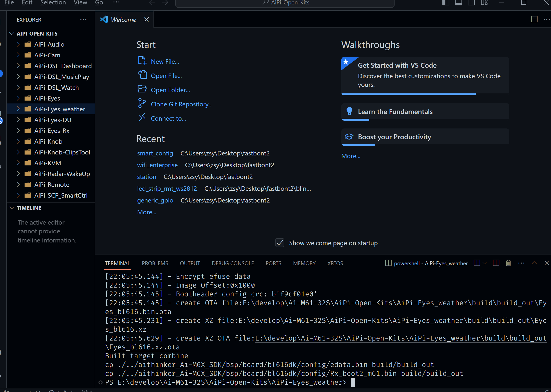Click Get Started walkthrough progress bar
The height and width of the screenshot is (392, 551).
409,94
